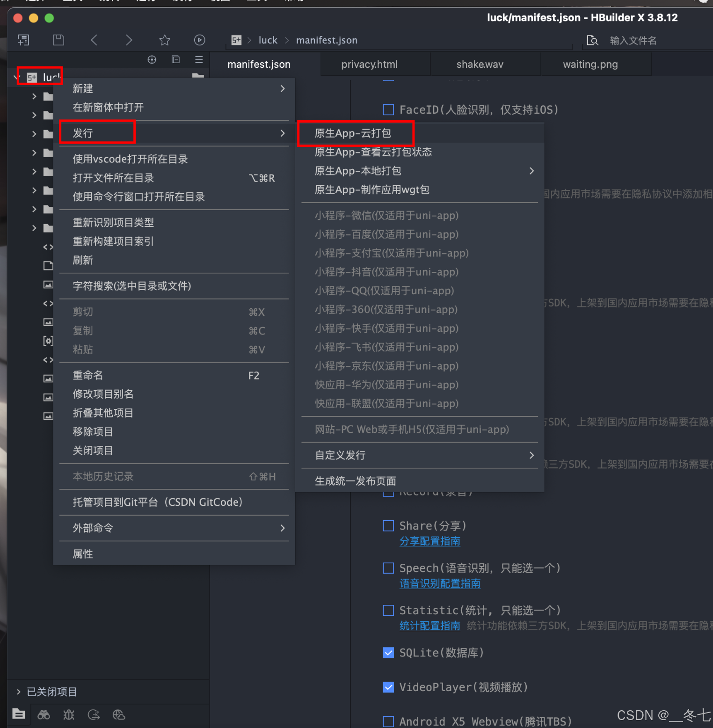Image resolution: width=713 pixels, height=728 pixels.
Task: Switch to the shake.wav tab
Action: [x=480, y=64]
